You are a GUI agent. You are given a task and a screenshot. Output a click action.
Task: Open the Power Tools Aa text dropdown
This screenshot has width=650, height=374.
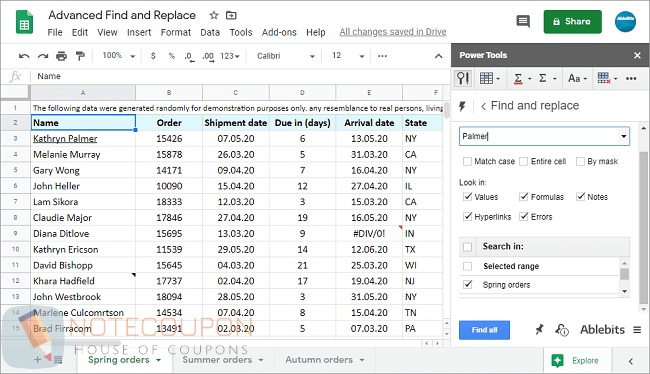(x=577, y=78)
